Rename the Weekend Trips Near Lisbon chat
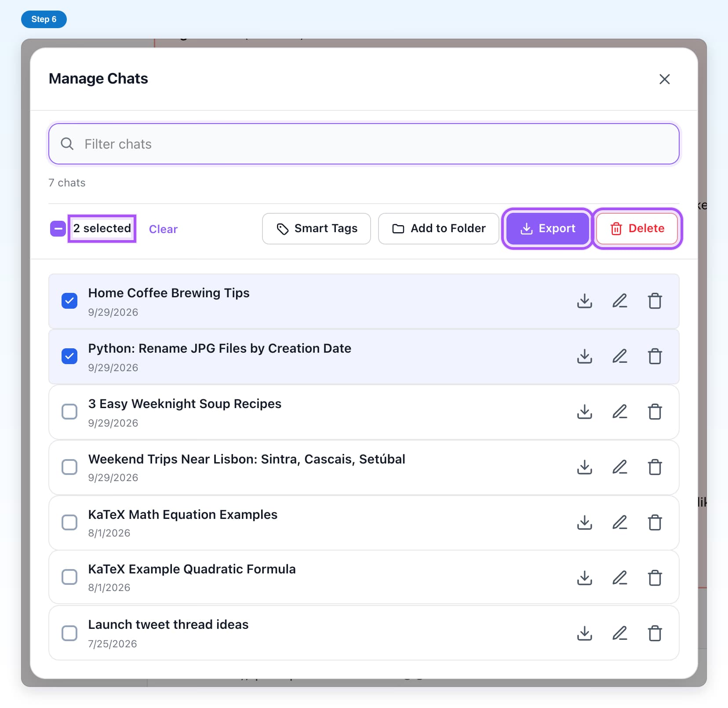Screen dimensions: 728x708 [x=620, y=467]
